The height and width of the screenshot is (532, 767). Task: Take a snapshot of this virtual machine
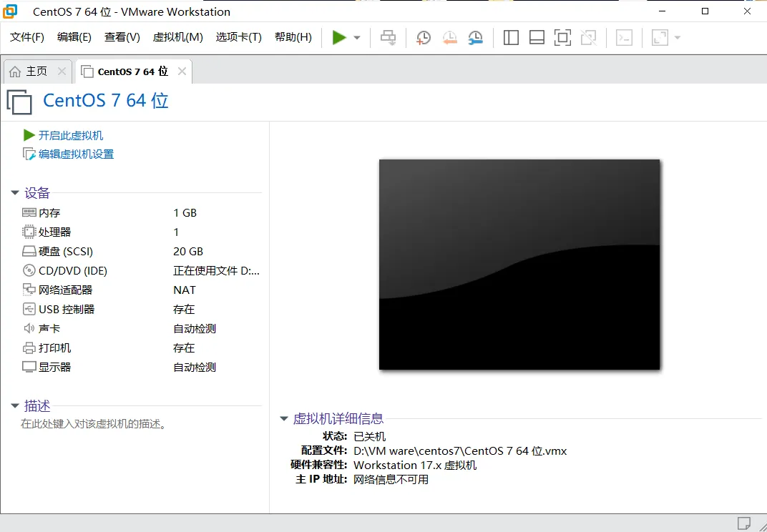tap(424, 38)
